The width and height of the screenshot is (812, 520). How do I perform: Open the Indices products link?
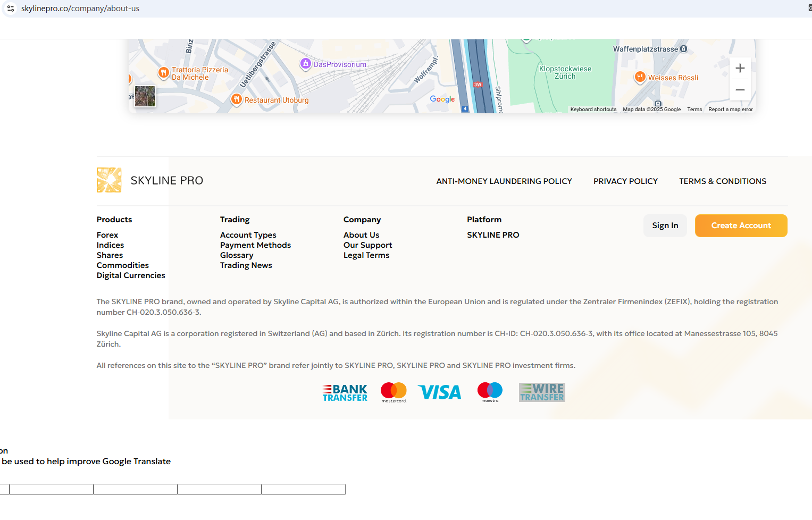[110, 245]
